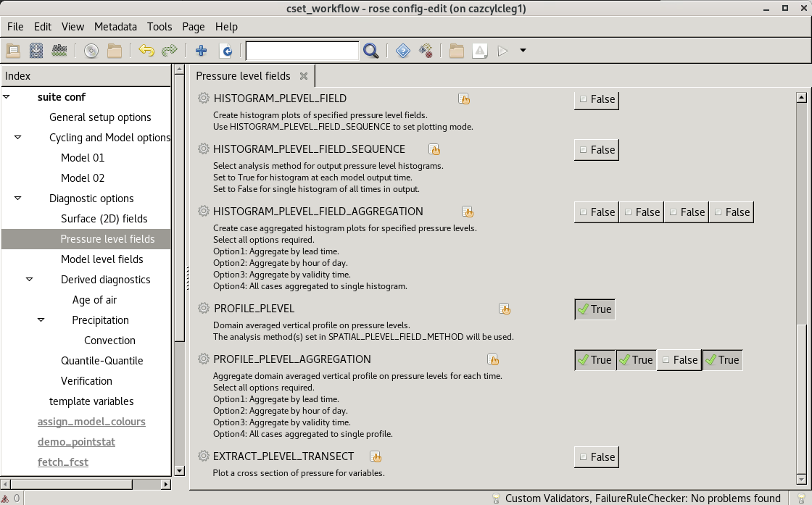812x505 pixels.
Task: Run the fail-if/warn-if check icon in the toolbar
Action: pyautogui.click(x=59, y=51)
